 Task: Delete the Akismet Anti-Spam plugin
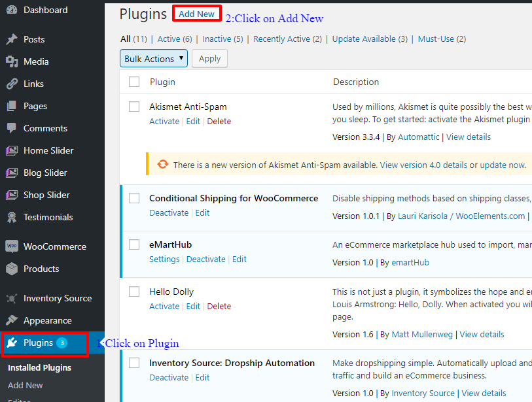[219, 122]
